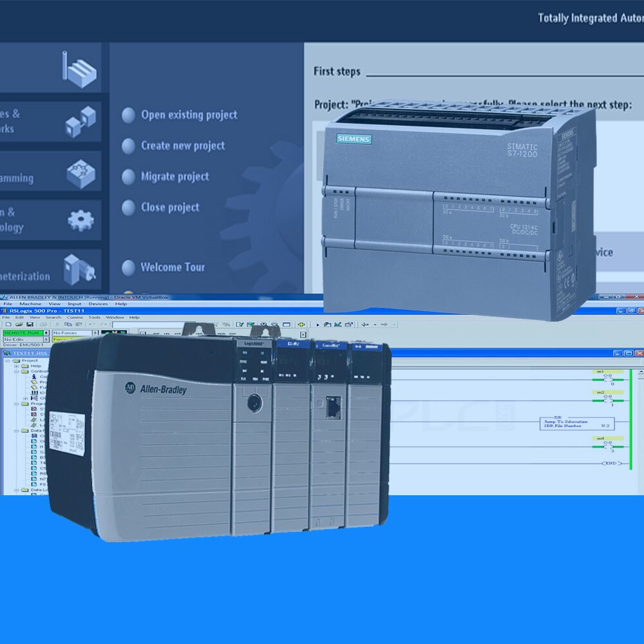The width and height of the screenshot is (644, 644).
Task: Expand the Help folder in project tree
Action: point(17,366)
